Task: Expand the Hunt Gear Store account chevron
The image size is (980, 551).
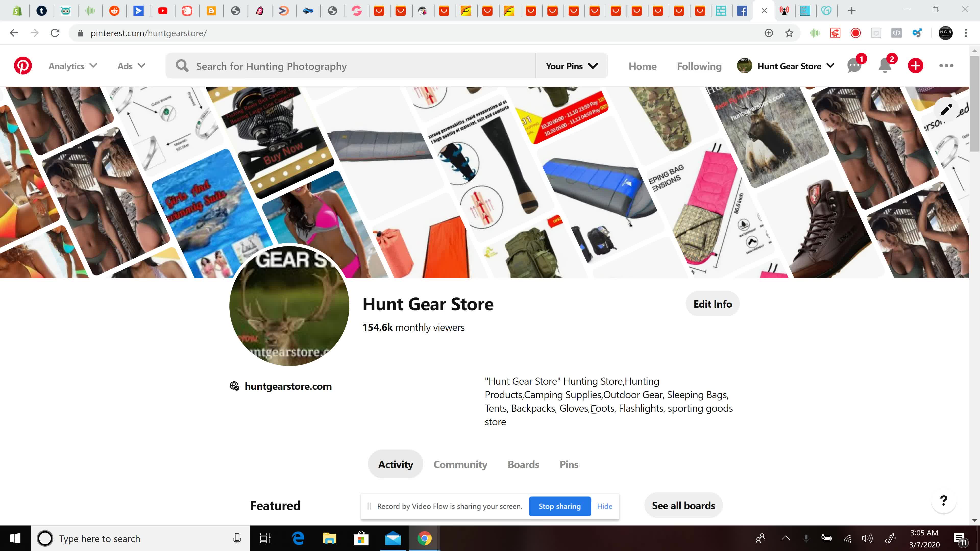Action: click(830, 66)
